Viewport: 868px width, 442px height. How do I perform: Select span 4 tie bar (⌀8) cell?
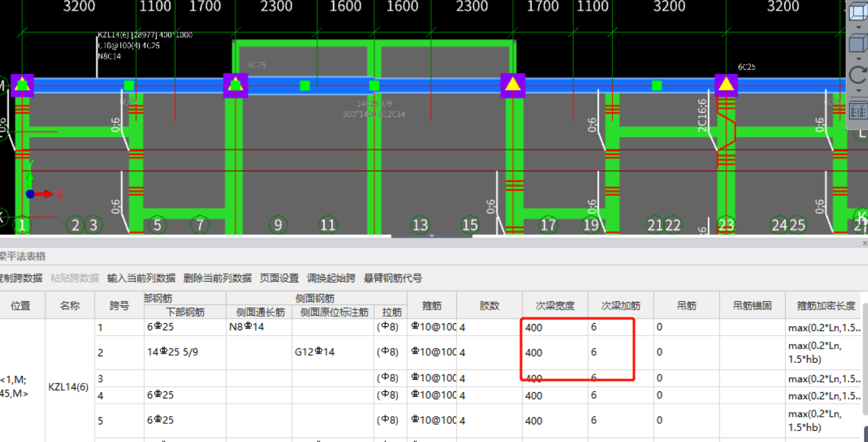(x=390, y=395)
